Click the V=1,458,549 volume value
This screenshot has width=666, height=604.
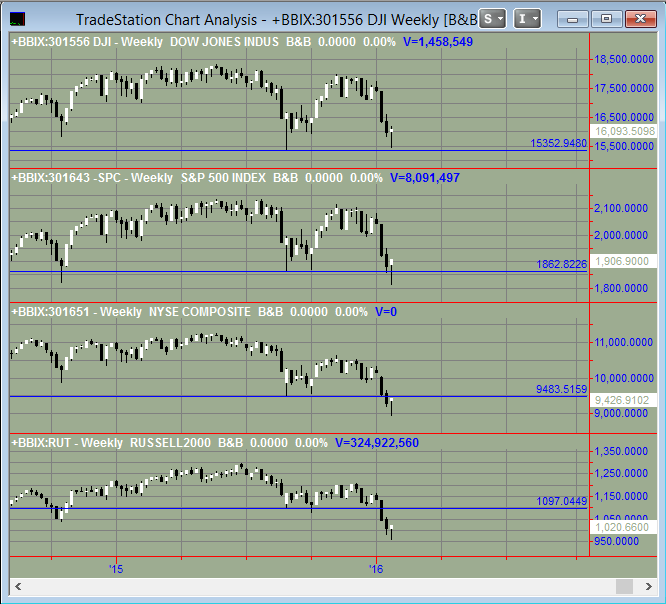point(438,42)
